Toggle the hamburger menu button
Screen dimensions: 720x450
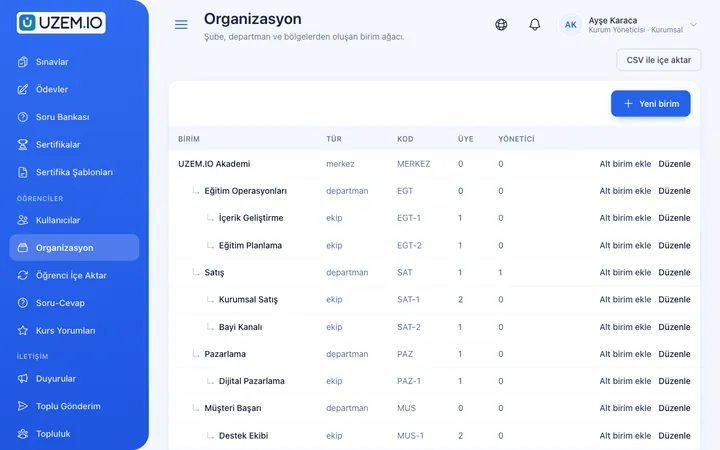[181, 24]
